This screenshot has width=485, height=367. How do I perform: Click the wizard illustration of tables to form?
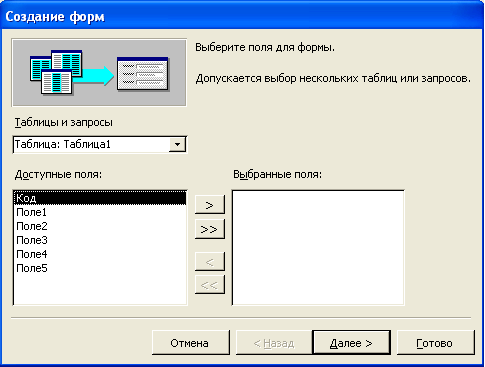(x=99, y=73)
